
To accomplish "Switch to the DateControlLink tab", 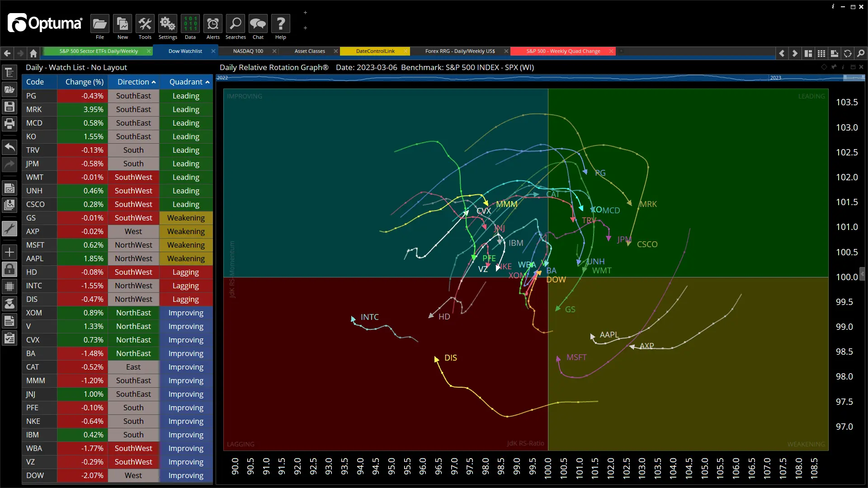I will point(375,51).
